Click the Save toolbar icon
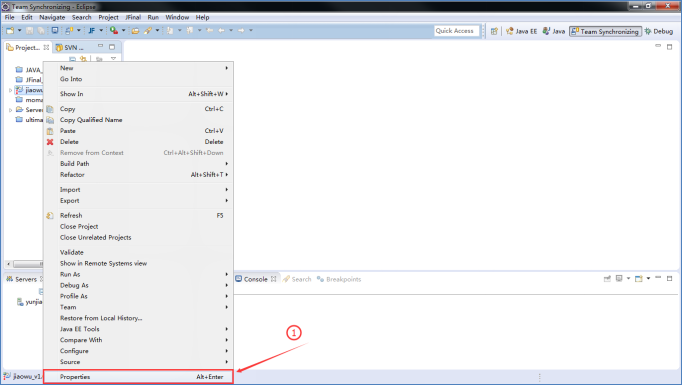This screenshot has width=683, height=385. tap(30, 30)
